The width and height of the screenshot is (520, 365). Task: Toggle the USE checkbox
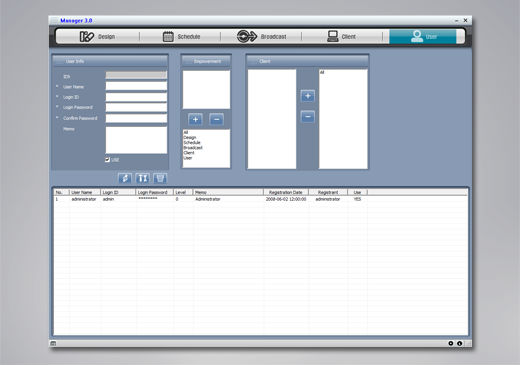107,160
